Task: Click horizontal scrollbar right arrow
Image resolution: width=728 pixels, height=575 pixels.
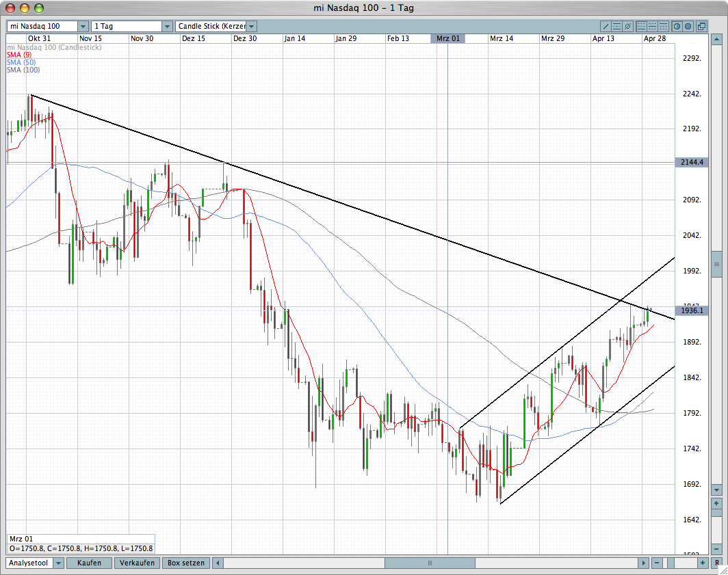Action: point(643,563)
